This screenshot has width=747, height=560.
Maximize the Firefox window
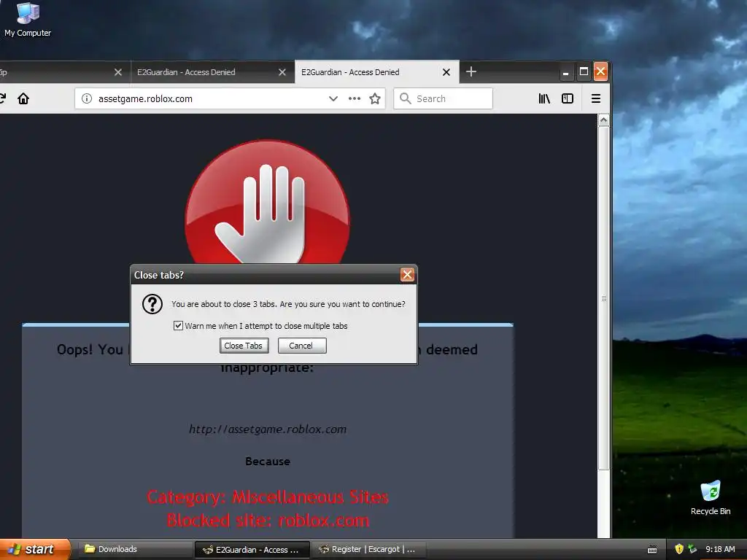point(583,72)
